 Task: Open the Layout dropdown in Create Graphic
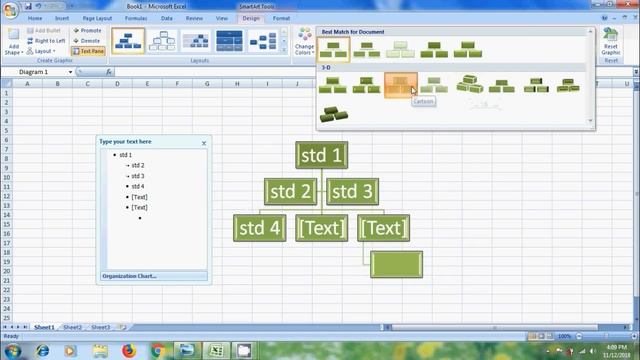(41, 51)
